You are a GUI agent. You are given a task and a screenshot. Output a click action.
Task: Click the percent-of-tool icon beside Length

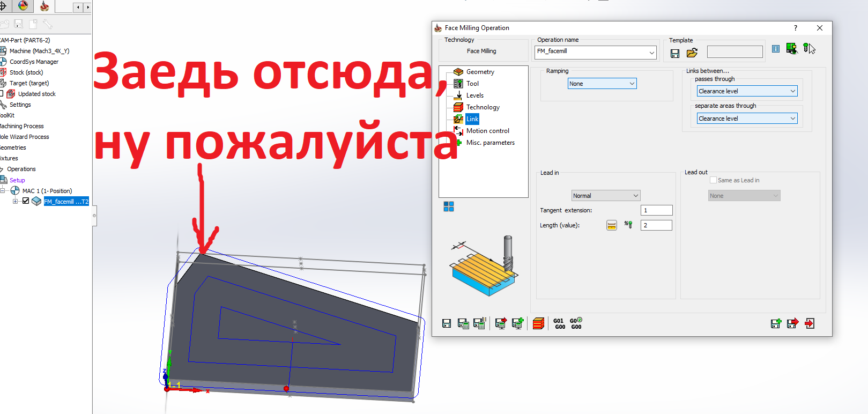pos(628,225)
